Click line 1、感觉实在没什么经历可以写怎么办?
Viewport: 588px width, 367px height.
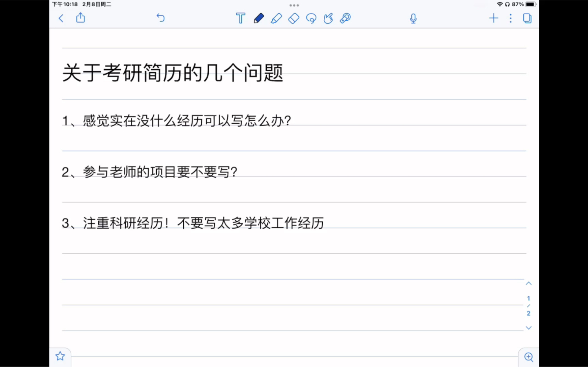(x=177, y=121)
